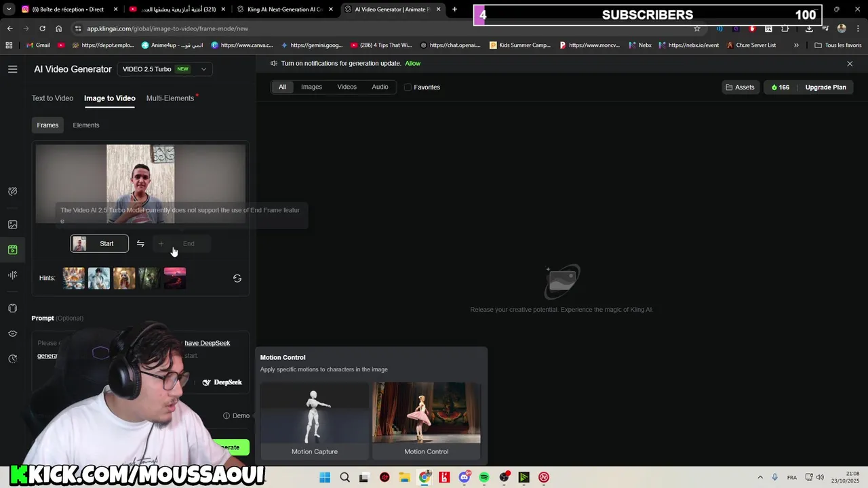Open the Chrome downloads icon
The width and height of the screenshot is (868, 488).
click(809, 28)
